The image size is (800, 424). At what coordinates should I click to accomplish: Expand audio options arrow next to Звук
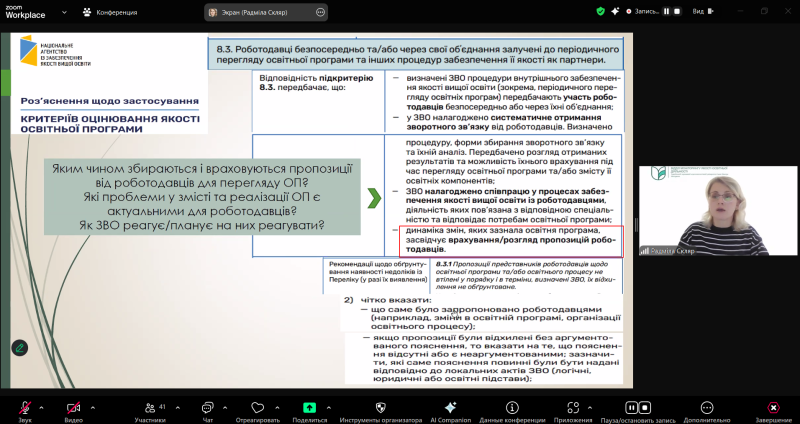(x=41, y=408)
